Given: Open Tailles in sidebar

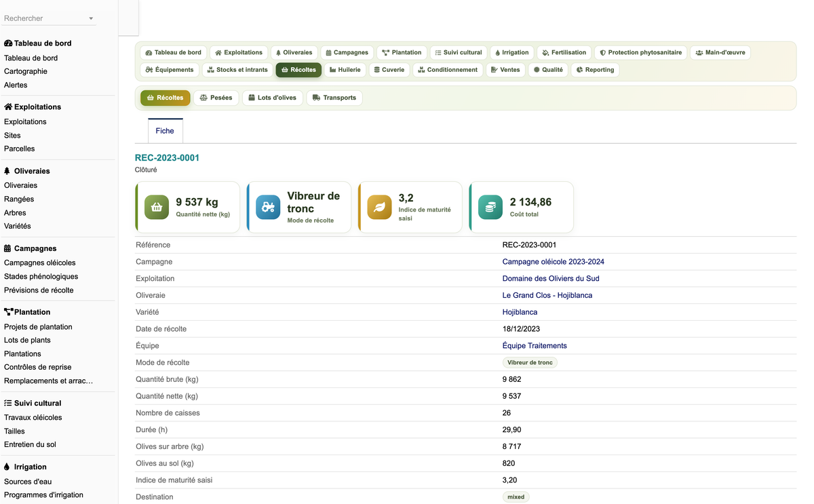Looking at the screenshot, I should [x=14, y=431].
